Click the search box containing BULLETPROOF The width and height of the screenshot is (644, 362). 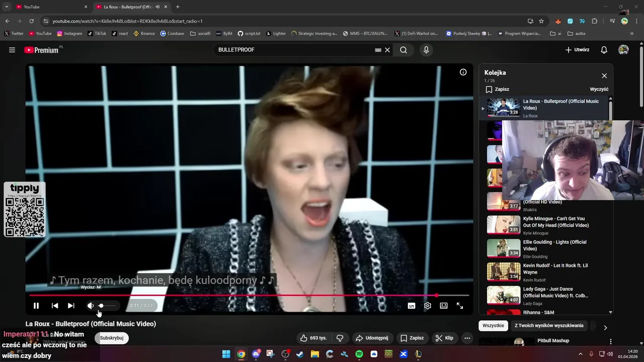(x=294, y=50)
